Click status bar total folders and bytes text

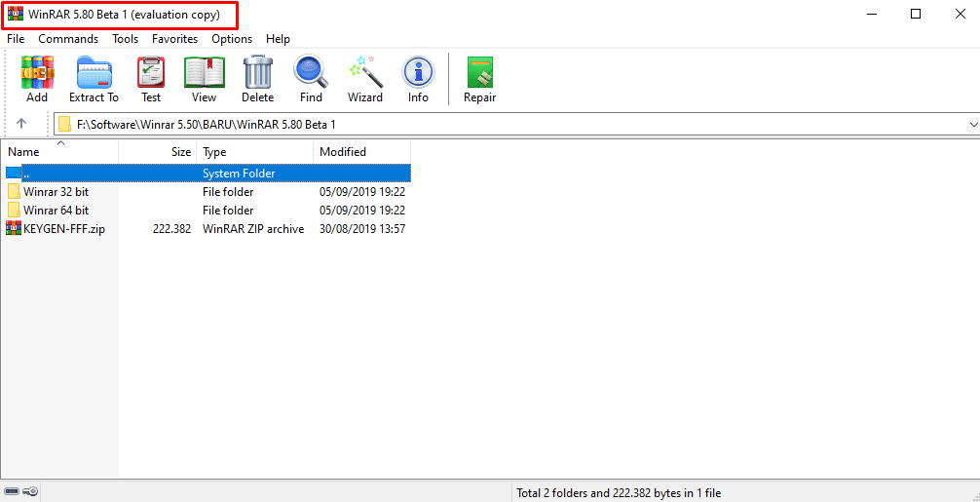pos(619,493)
